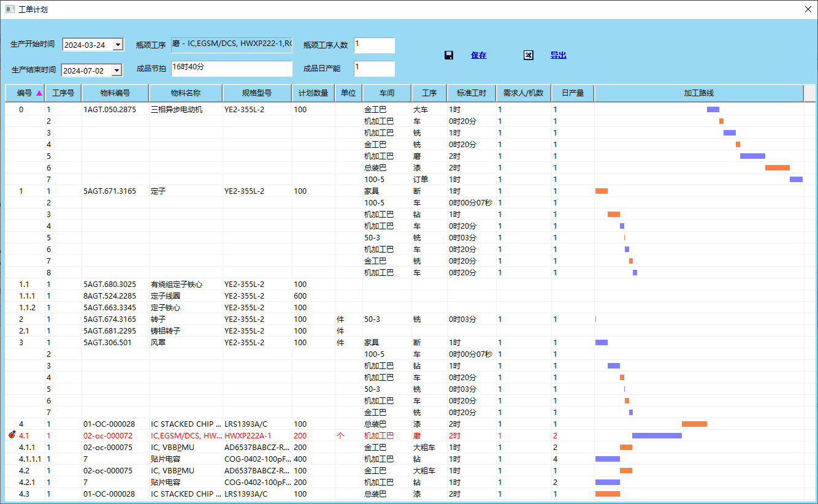Click the 导出 link

(x=558, y=55)
